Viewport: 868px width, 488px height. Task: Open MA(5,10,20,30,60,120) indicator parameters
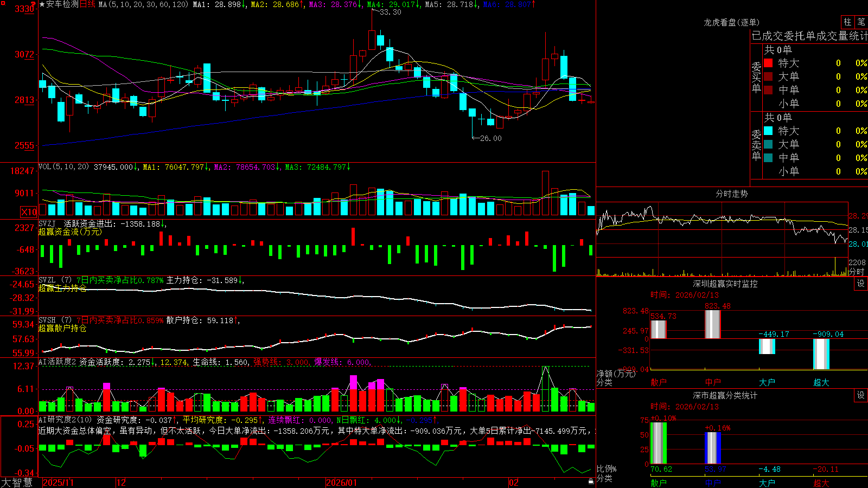[144, 4]
